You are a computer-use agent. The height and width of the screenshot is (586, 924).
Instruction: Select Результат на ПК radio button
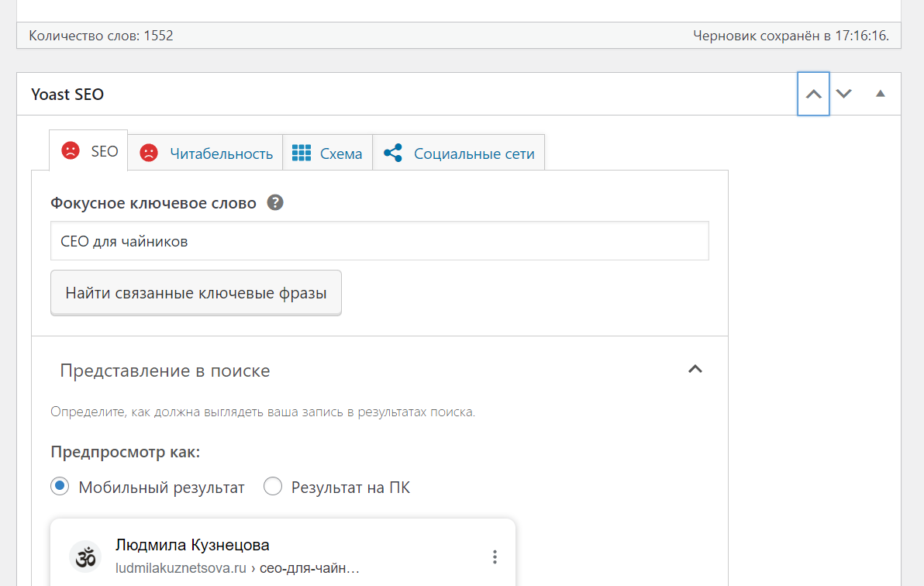[273, 487]
